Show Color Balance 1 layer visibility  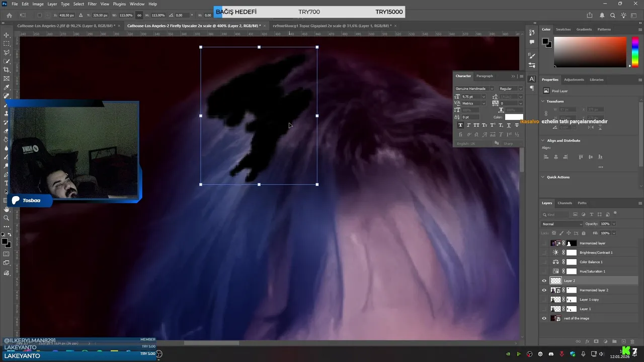[x=544, y=262]
